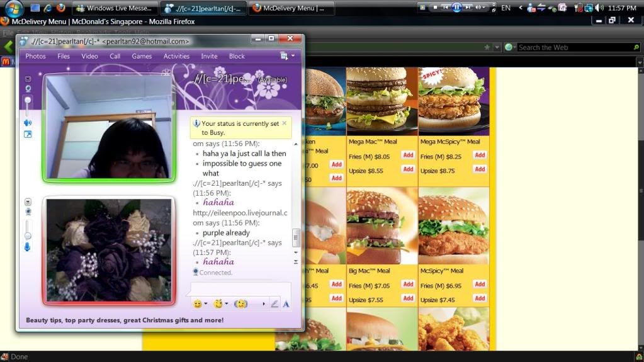Stop playback on the media player toolbar
The width and height of the screenshot is (644, 362).
pos(434,8)
